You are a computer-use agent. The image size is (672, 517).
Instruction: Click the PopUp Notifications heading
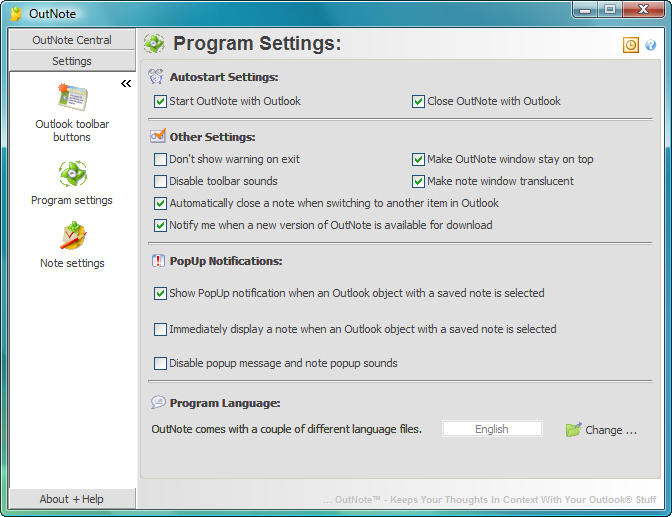tap(226, 261)
